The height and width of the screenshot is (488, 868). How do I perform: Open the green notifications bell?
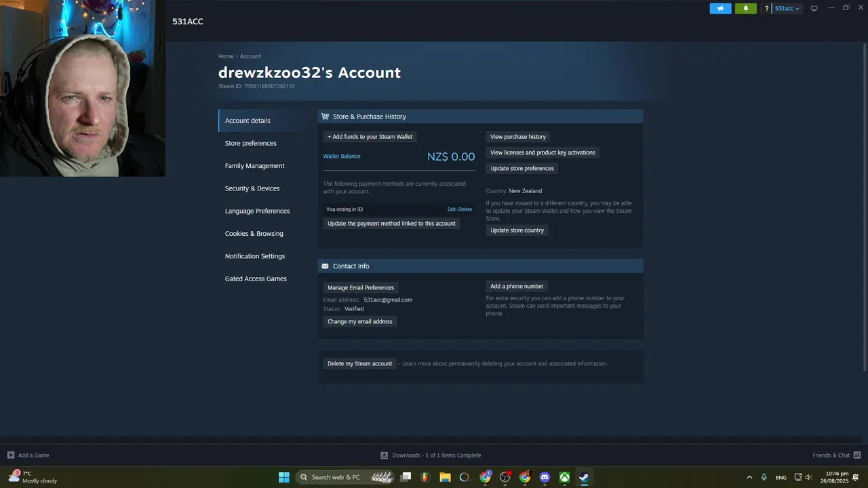(x=746, y=9)
